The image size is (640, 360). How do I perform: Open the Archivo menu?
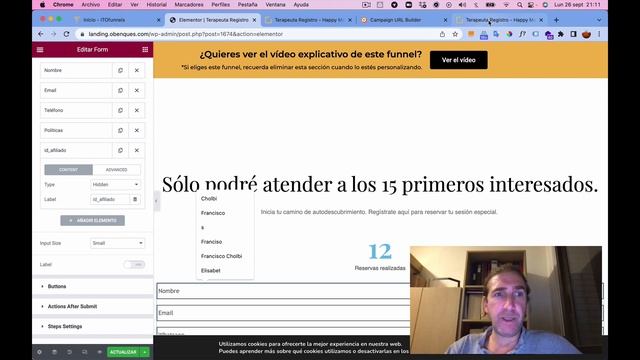click(91, 5)
